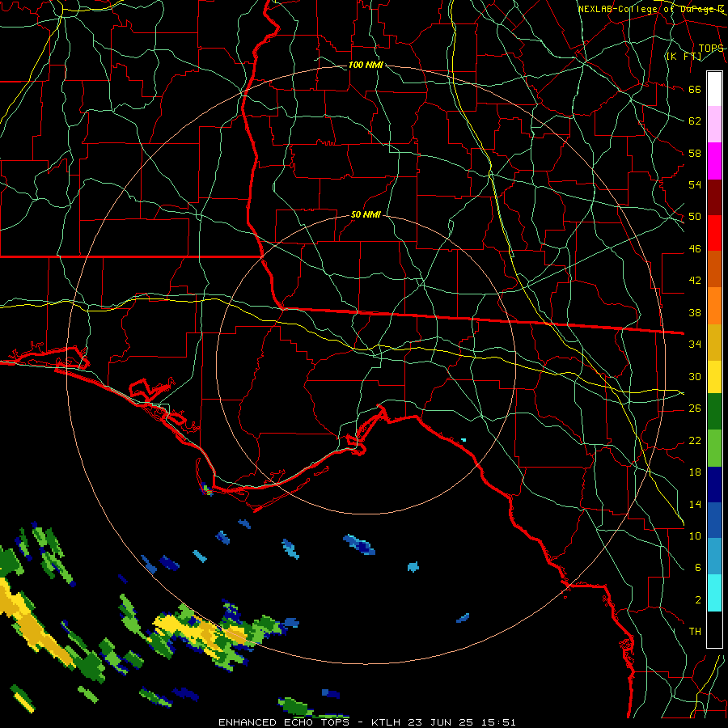Image resolution: width=728 pixels, height=728 pixels.
Task: Click the "34" legend value
Action: pyautogui.click(x=695, y=345)
